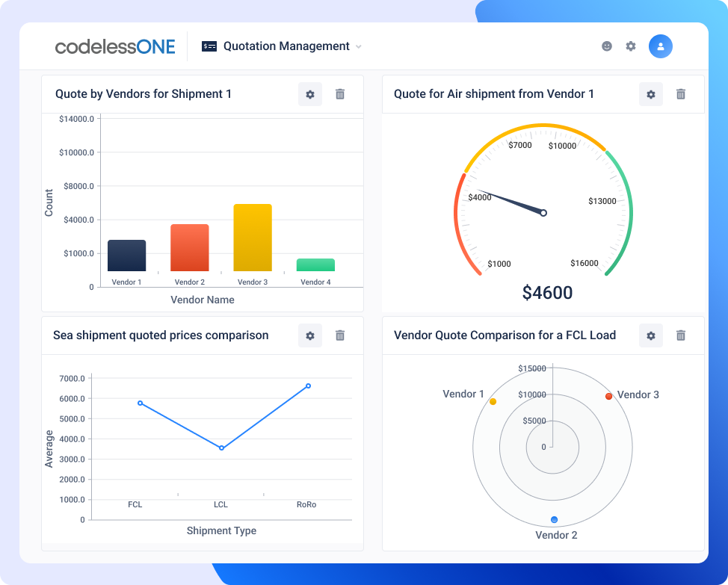The height and width of the screenshot is (585, 728).
Task: Delete the Quote by Vendors for Shipment 1 widget
Action: click(x=340, y=94)
